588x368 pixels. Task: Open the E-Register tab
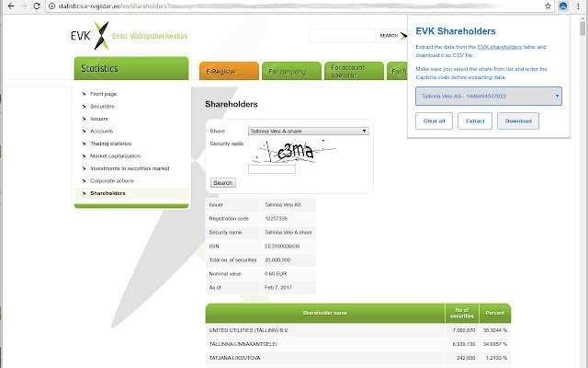click(229, 71)
